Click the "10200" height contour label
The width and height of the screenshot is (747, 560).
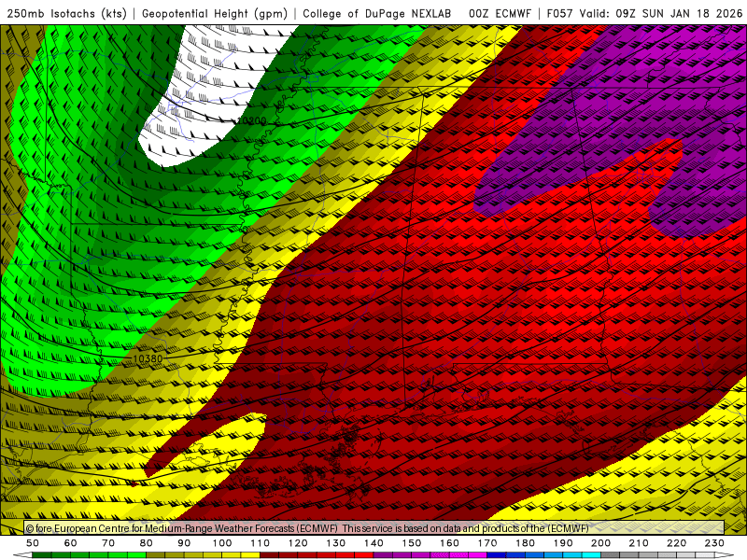[251, 121]
